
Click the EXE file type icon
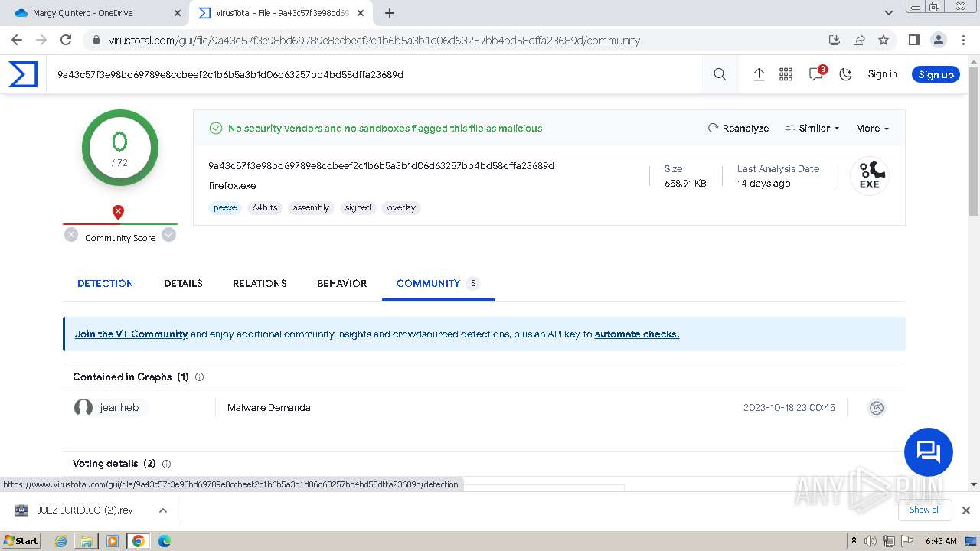[x=869, y=176]
